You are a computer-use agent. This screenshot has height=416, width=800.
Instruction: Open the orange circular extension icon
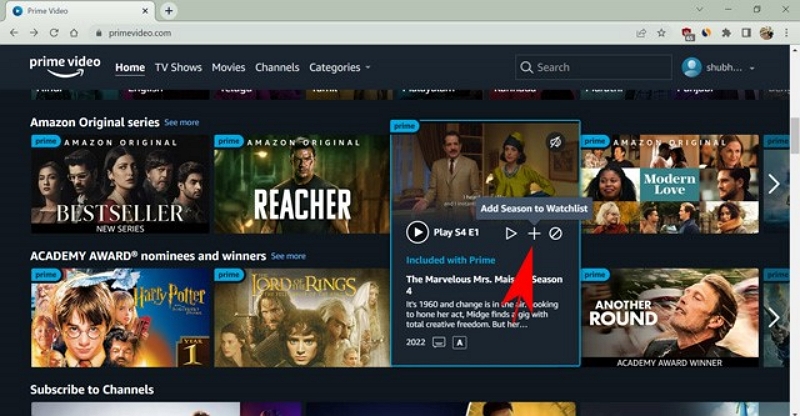(x=707, y=33)
